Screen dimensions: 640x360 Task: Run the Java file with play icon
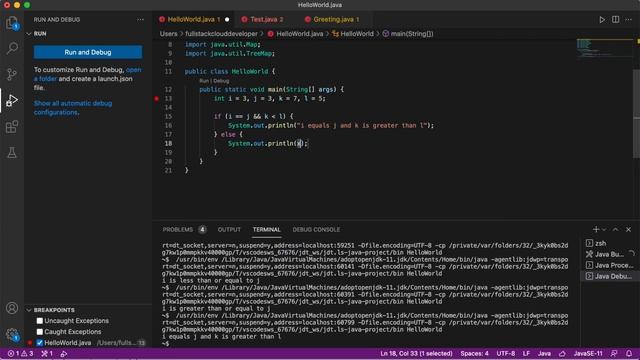click(602, 20)
